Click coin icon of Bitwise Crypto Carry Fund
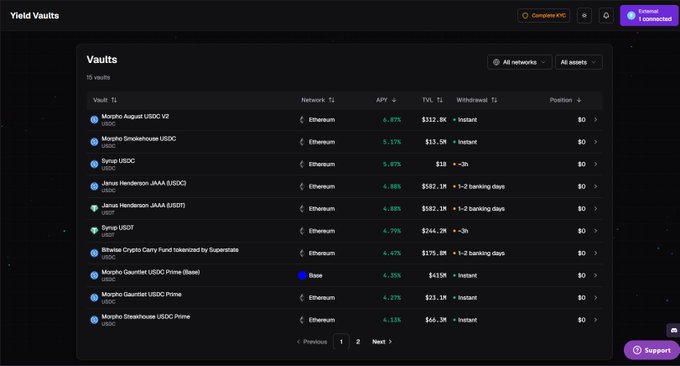This screenshot has width=680, height=366. click(94, 253)
